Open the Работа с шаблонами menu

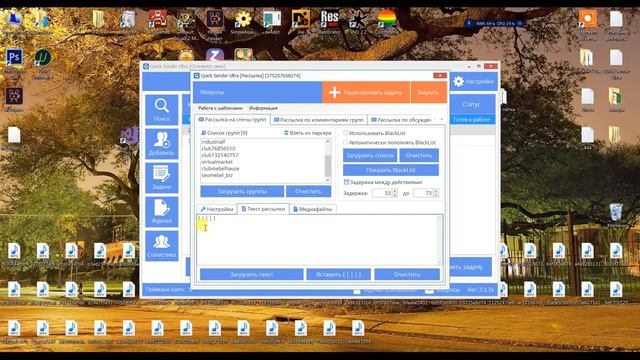[x=220, y=108]
